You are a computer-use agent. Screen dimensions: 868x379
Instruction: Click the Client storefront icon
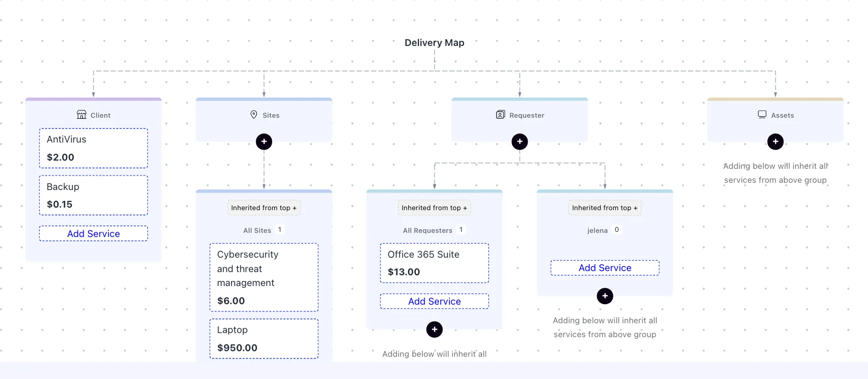(x=82, y=115)
